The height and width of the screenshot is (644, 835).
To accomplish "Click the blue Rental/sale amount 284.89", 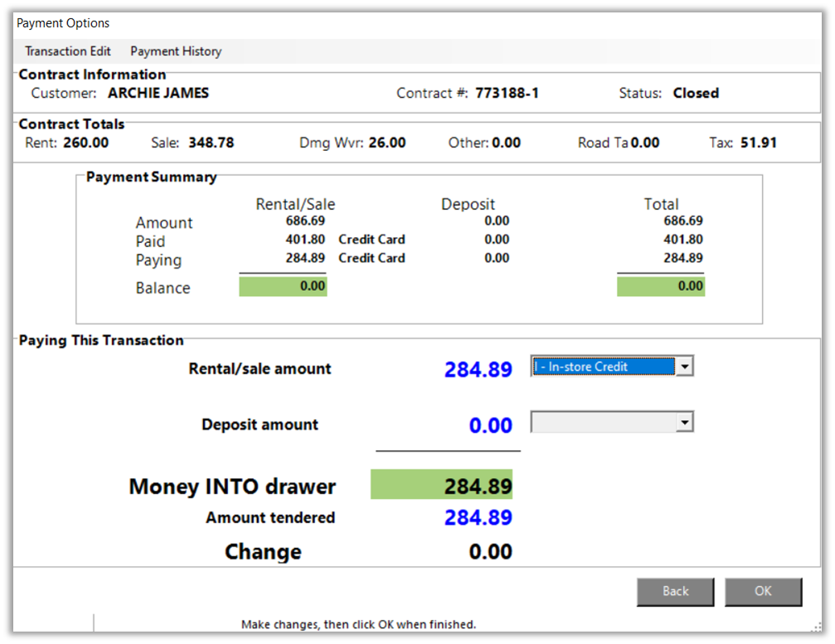I will tap(478, 370).
